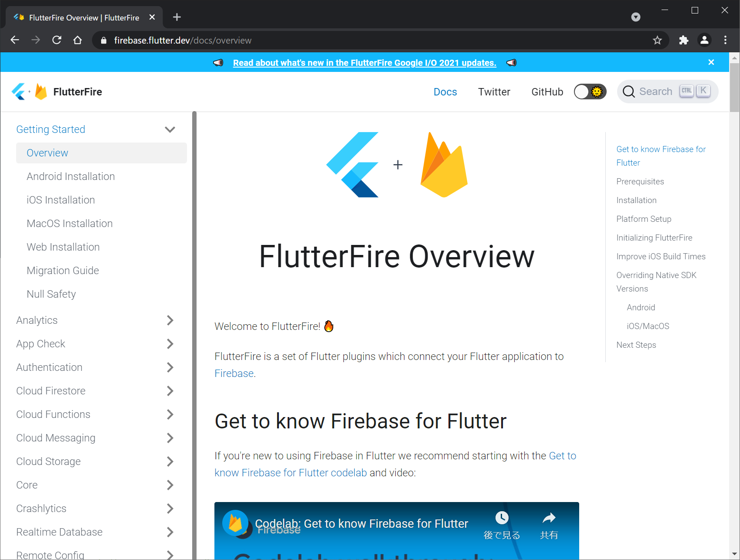Click the page vertical scrollbar thumb
Screen dimensions: 740x560
tap(734, 87)
